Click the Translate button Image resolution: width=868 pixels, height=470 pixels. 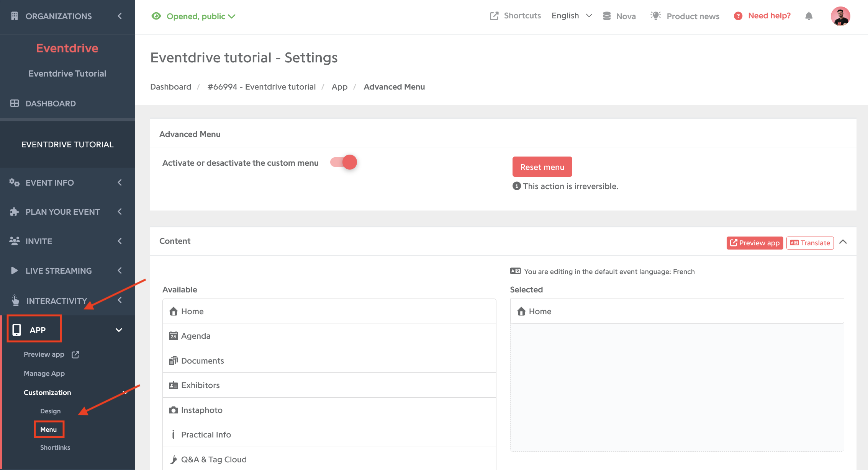coord(810,243)
